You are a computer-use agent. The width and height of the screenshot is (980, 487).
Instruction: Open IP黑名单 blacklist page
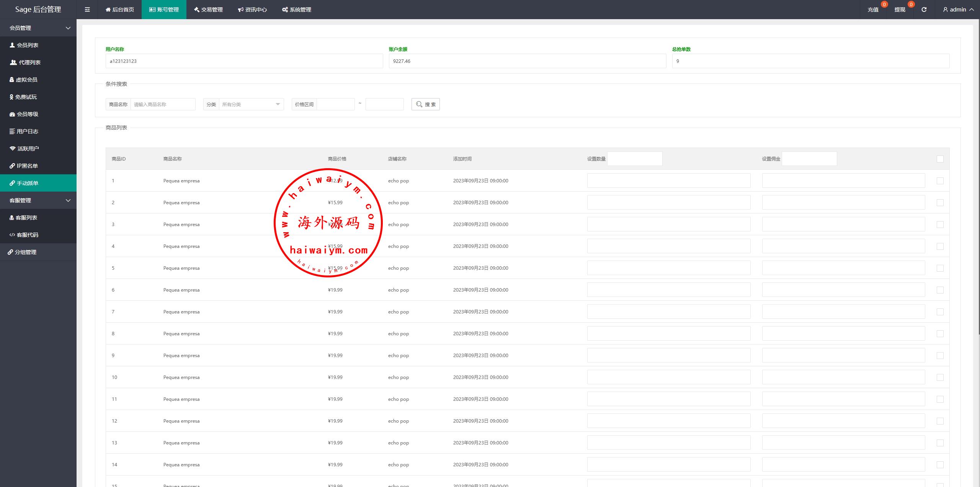click(27, 166)
